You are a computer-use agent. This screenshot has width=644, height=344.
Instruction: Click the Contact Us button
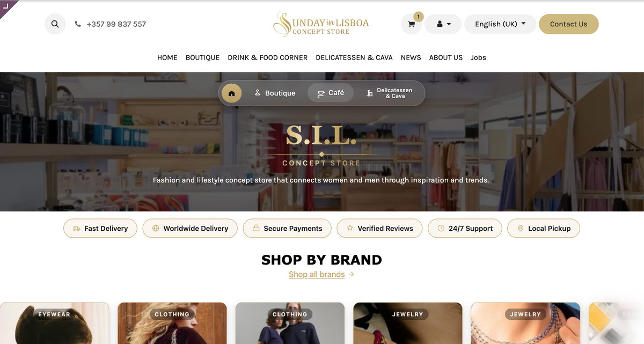click(569, 24)
